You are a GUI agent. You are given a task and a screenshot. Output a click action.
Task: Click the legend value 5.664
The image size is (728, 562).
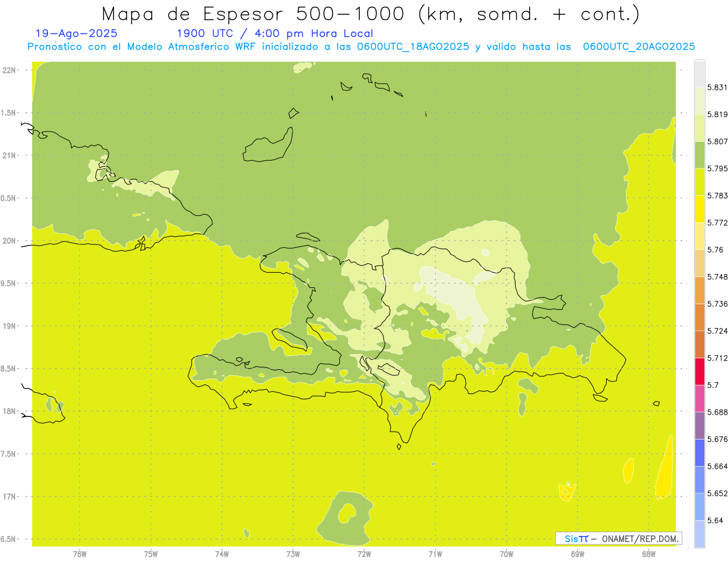(x=718, y=466)
